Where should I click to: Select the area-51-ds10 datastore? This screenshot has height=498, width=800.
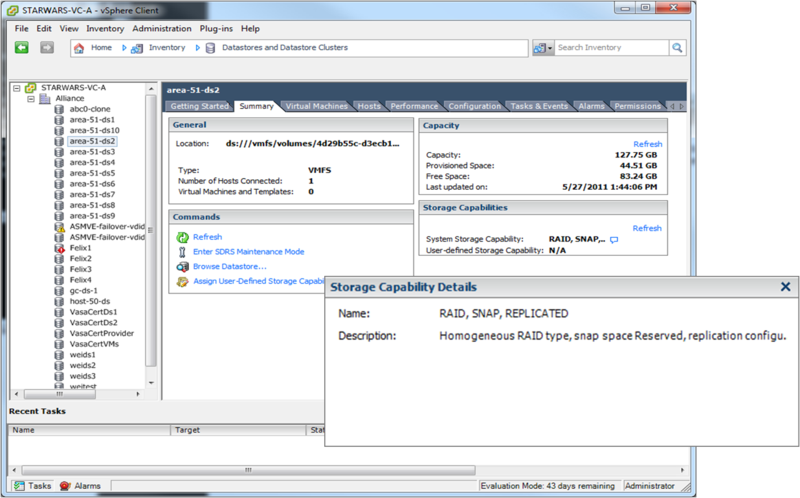point(94,131)
